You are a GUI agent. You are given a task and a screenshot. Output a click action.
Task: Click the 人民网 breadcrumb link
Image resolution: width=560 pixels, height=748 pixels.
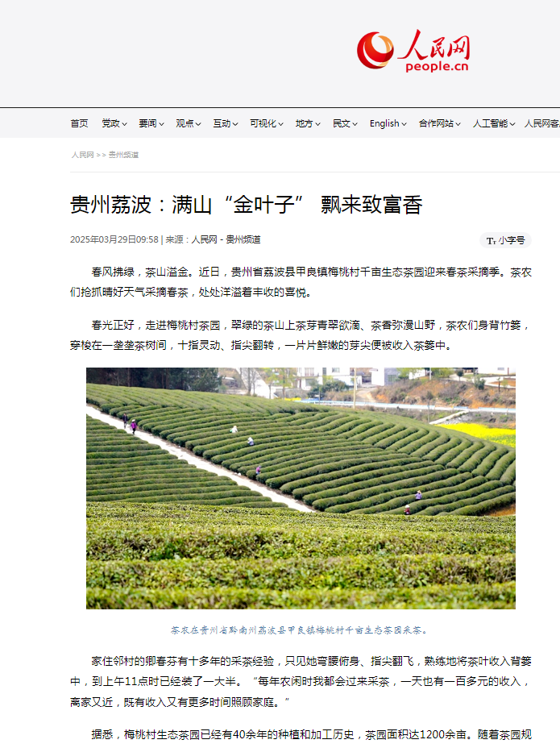click(82, 155)
